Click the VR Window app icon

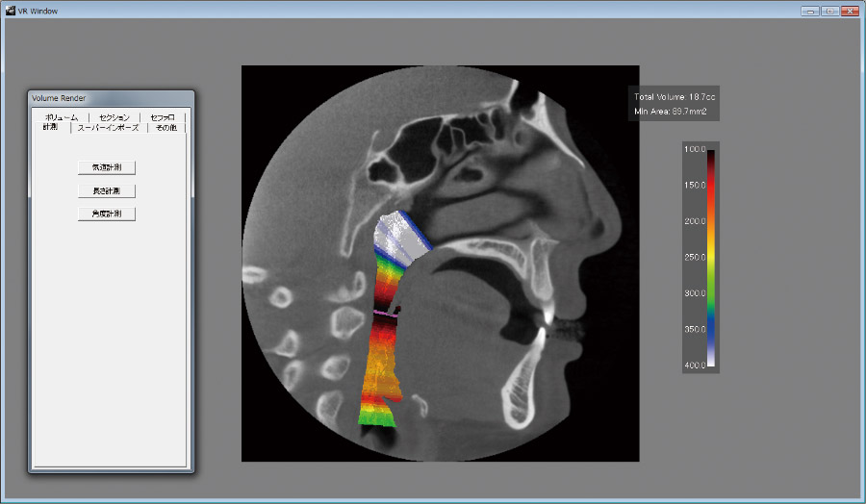click(10, 11)
